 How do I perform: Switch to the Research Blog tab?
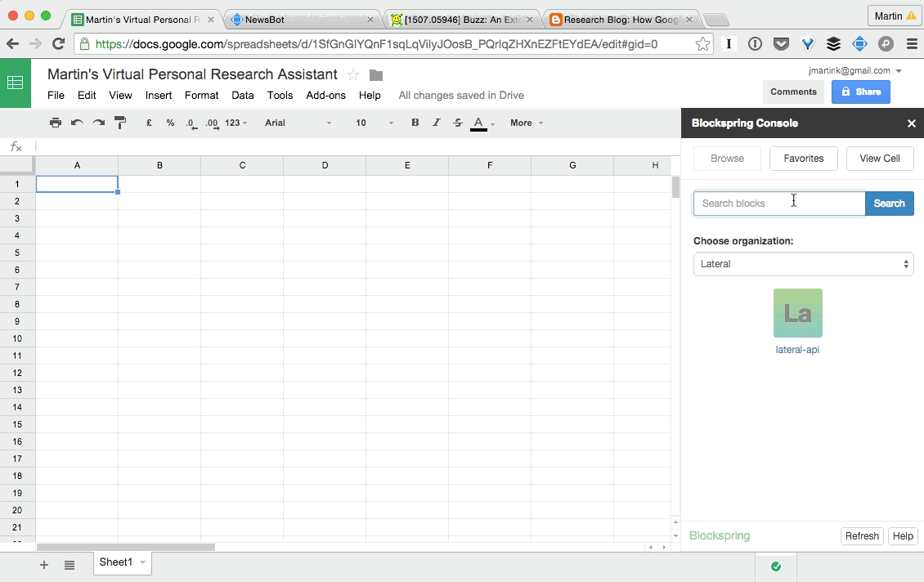coord(621,20)
